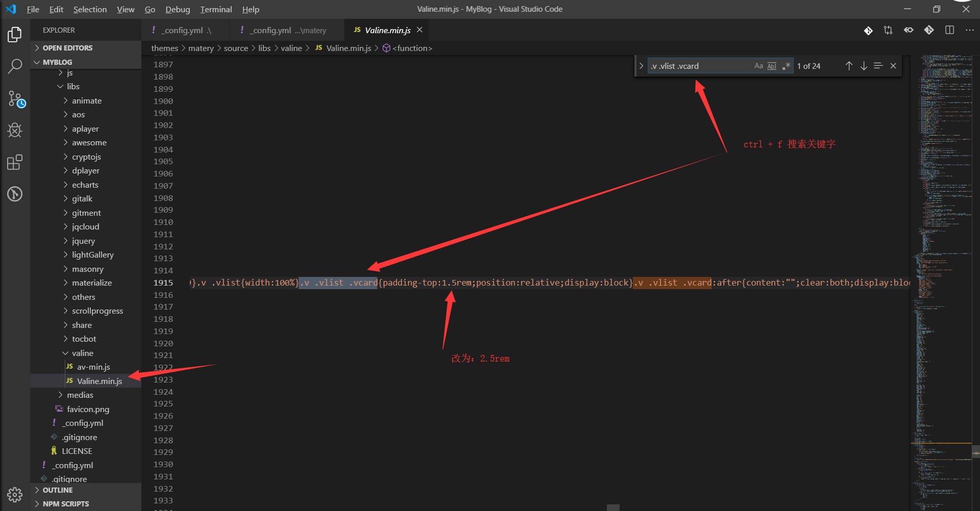Click line number 1915 in gutter

coord(163,283)
